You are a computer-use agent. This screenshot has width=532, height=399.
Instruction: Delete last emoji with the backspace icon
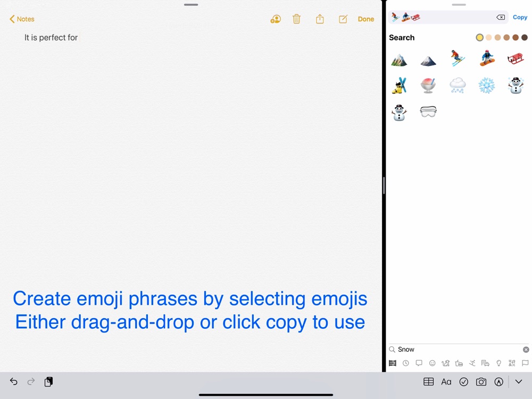pos(501,18)
